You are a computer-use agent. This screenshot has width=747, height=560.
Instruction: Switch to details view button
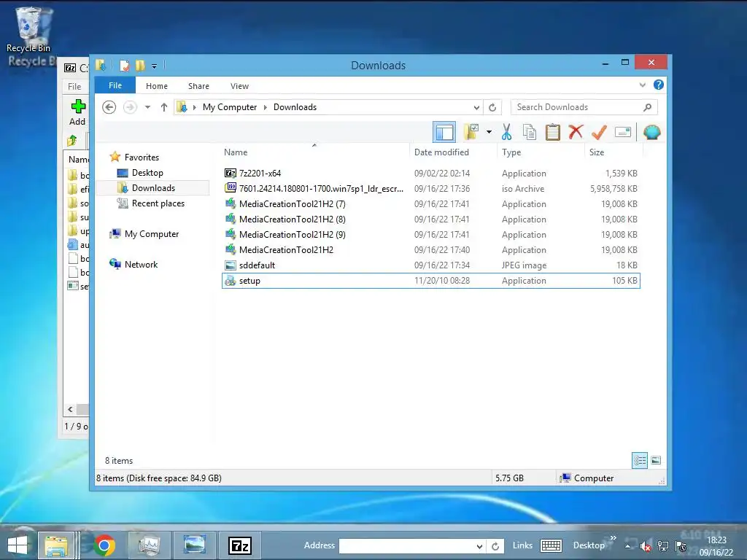[640, 461]
